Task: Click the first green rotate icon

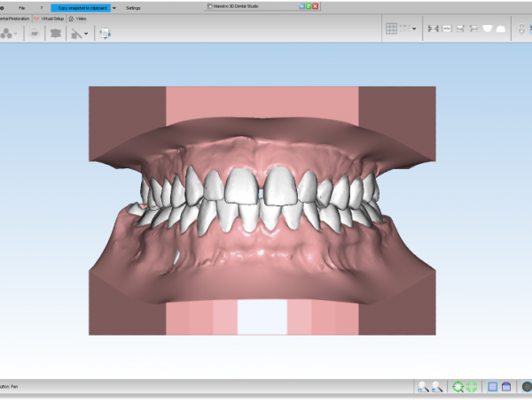Action: [458, 387]
